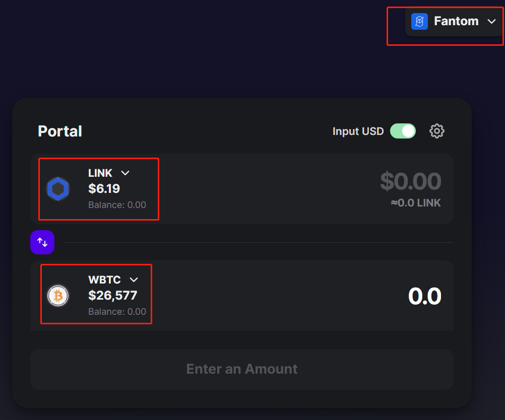This screenshot has width=505, height=420.
Task: Toggle the Input USD switch
Action: tap(403, 131)
